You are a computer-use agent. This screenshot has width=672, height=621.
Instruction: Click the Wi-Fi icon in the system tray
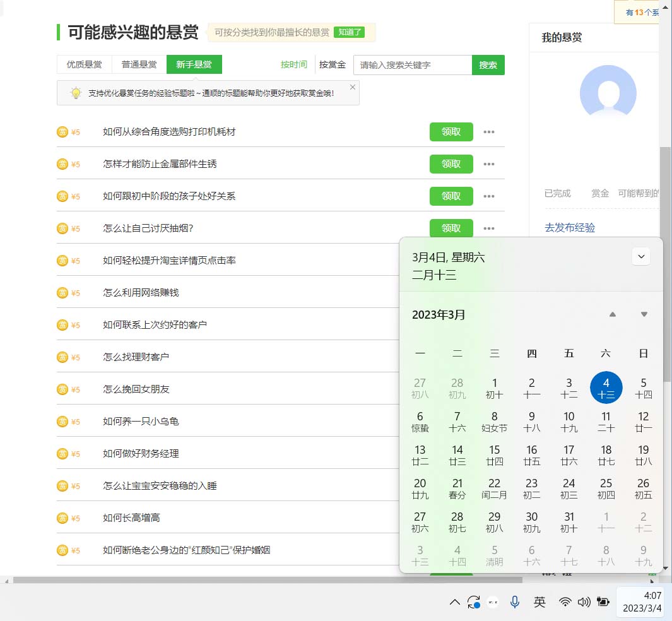click(x=565, y=602)
